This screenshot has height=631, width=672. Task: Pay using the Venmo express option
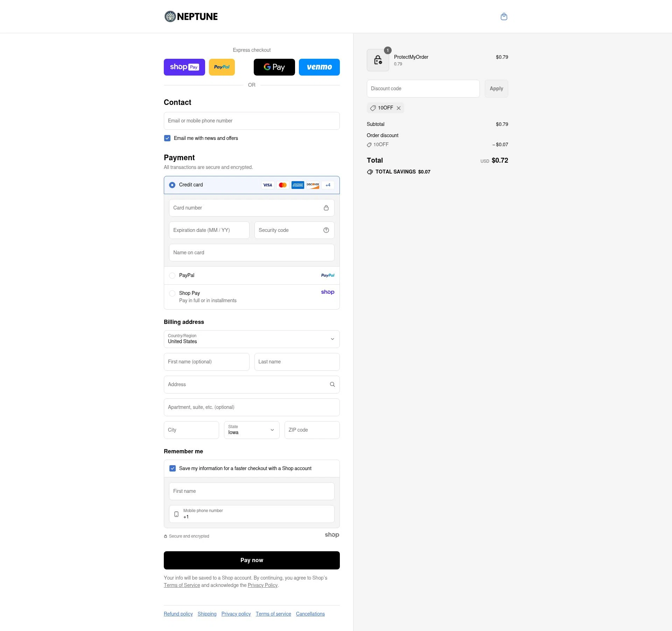[x=319, y=67]
